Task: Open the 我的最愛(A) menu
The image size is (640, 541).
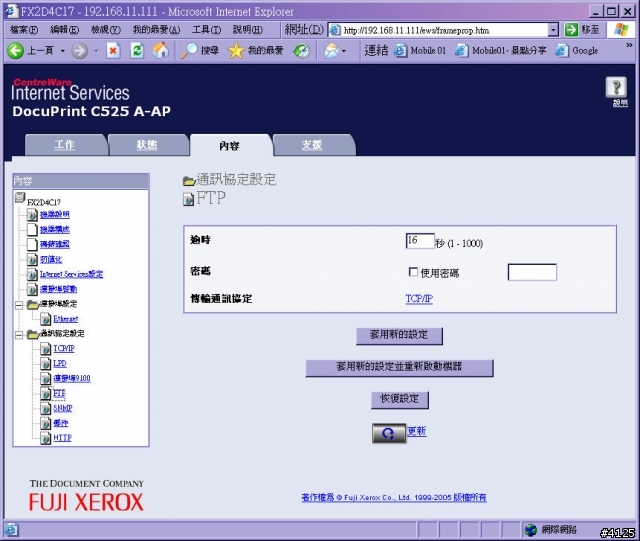Action: pyautogui.click(x=156, y=30)
